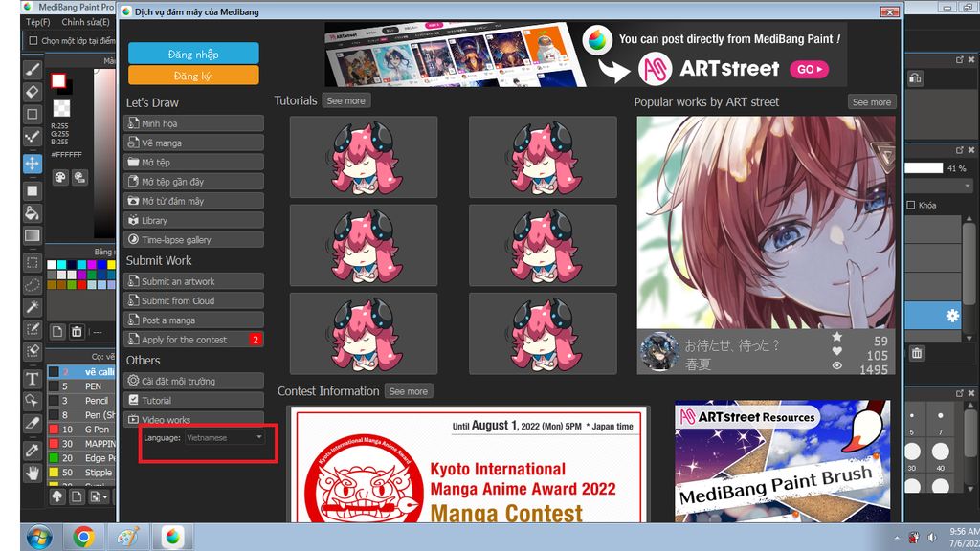Screen dimensions: 980x551
Task: Click See more next to Tutorials
Action: click(x=346, y=100)
